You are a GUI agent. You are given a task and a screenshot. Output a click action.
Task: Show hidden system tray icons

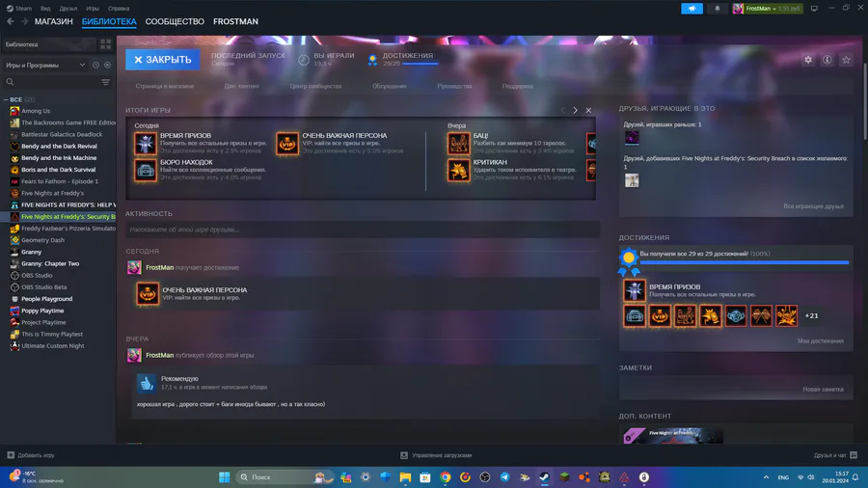pos(766,477)
